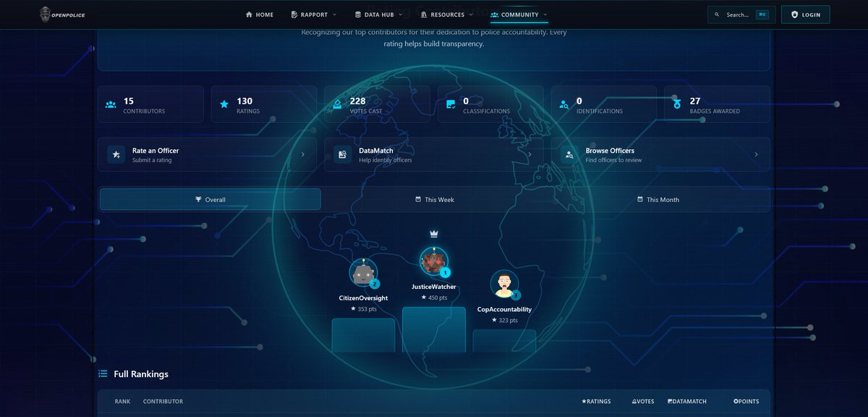The width and height of the screenshot is (868, 417).
Task: Click the calendar icon on This Week
Action: point(418,199)
